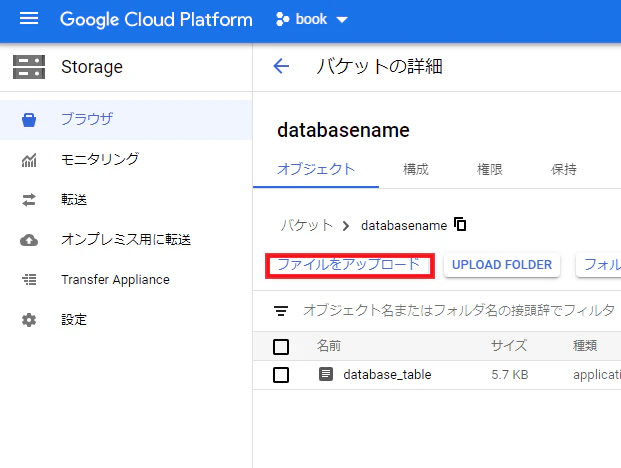
Task: Select 転送 in the sidebar
Action: (x=126, y=200)
